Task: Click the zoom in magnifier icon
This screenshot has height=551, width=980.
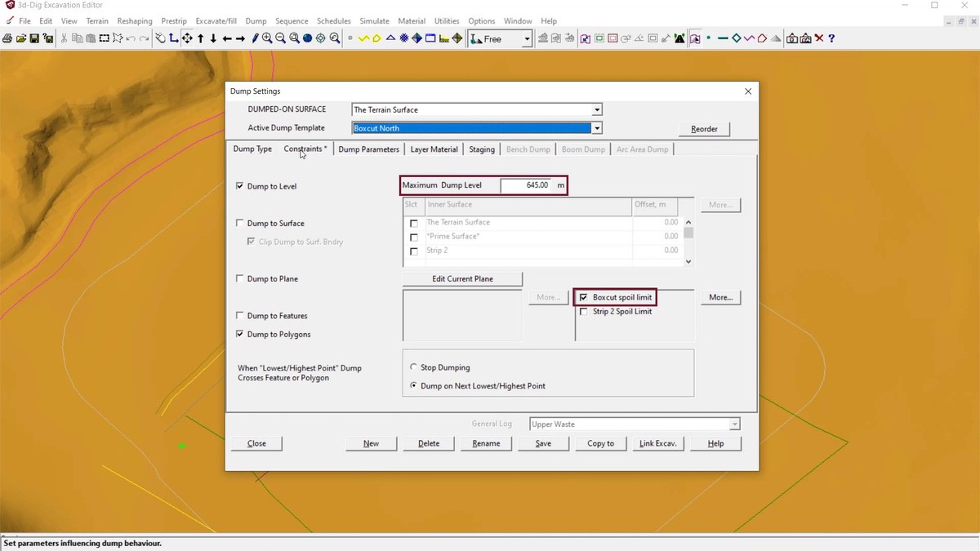Action: point(267,38)
